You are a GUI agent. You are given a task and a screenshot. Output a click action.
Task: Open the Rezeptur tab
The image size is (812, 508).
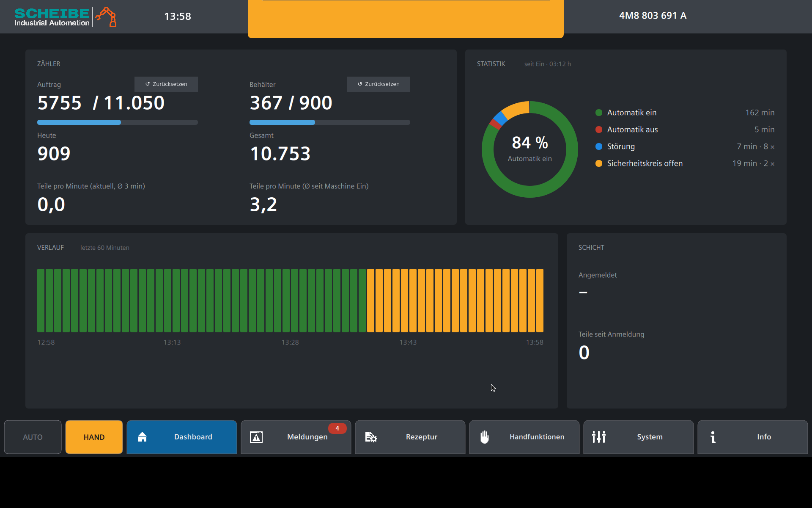pos(410,437)
